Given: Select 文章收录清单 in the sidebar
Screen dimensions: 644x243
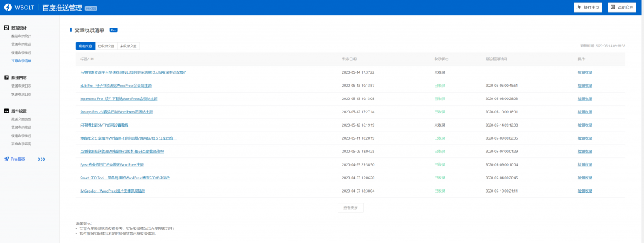Looking at the screenshot, I should [x=21, y=61].
